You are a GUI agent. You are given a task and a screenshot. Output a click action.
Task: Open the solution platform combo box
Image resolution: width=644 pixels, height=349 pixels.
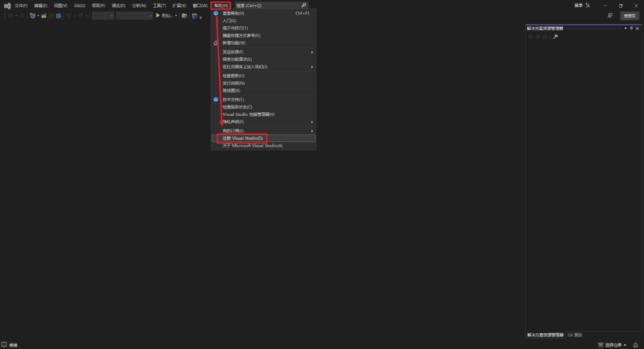134,16
